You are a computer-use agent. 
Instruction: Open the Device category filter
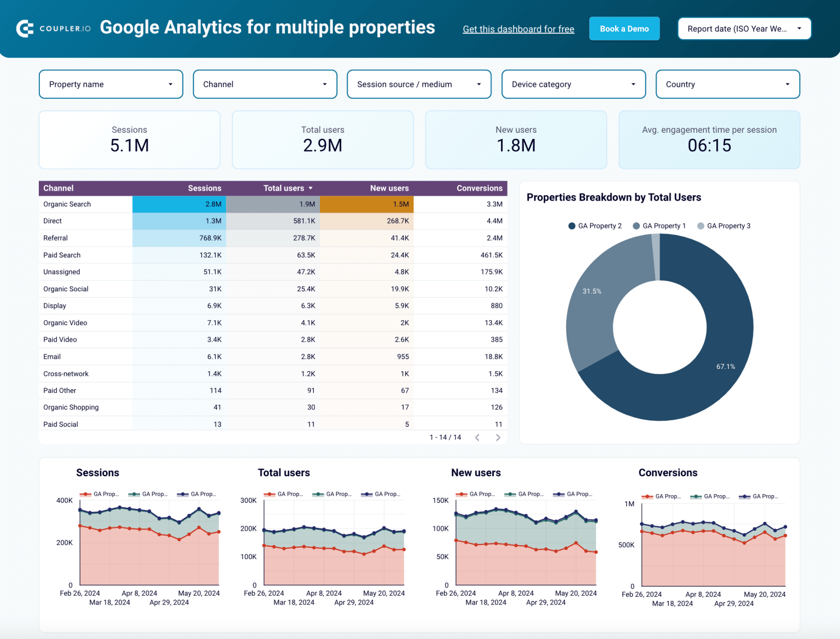[573, 84]
